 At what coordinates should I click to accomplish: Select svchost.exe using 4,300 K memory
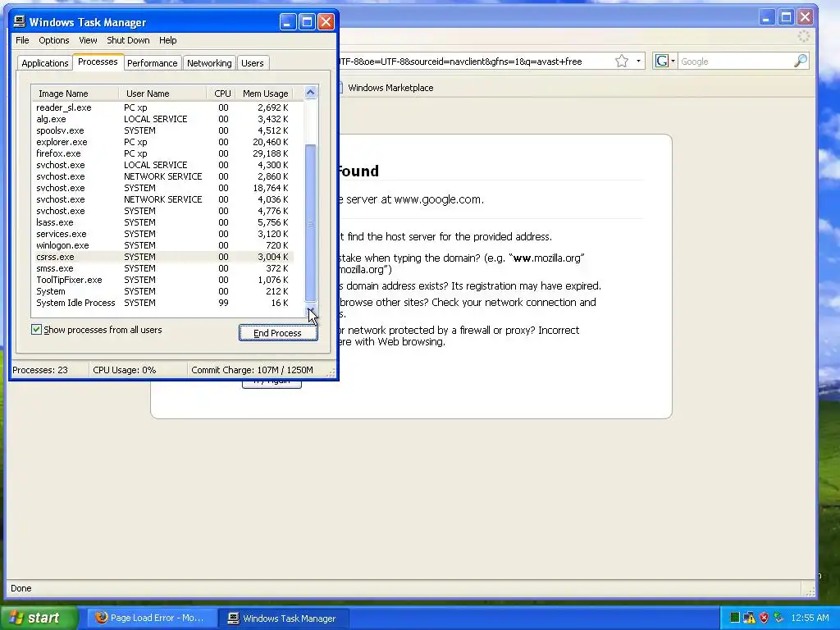coord(162,165)
